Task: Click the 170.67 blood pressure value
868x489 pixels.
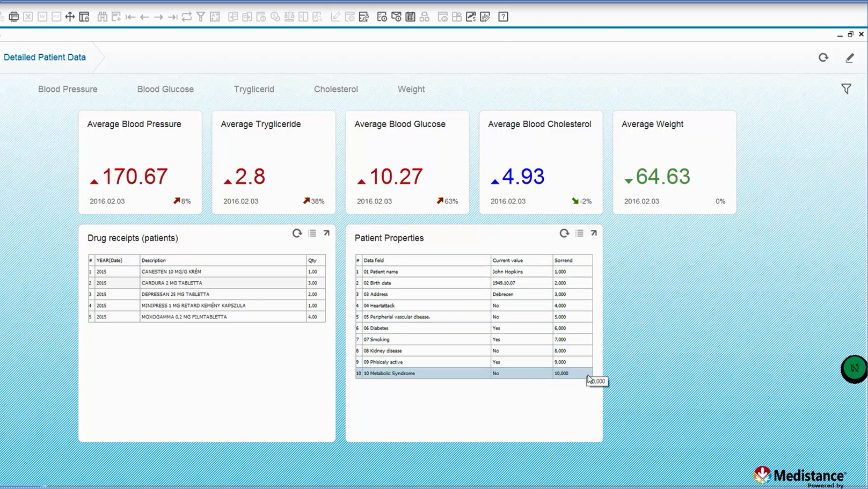Action: pyautogui.click(x=135, y=177)
